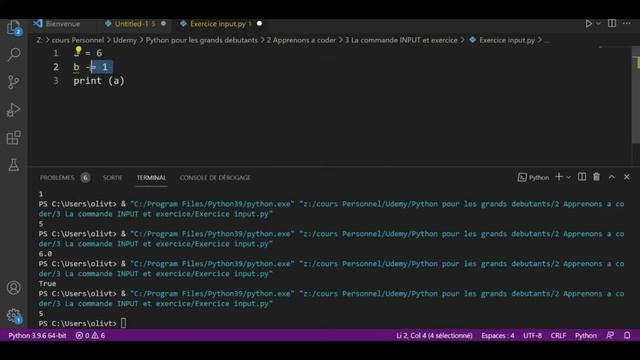Expand the run button dropdown arrow
Screen dimensions: 640x360
point(598,24)
